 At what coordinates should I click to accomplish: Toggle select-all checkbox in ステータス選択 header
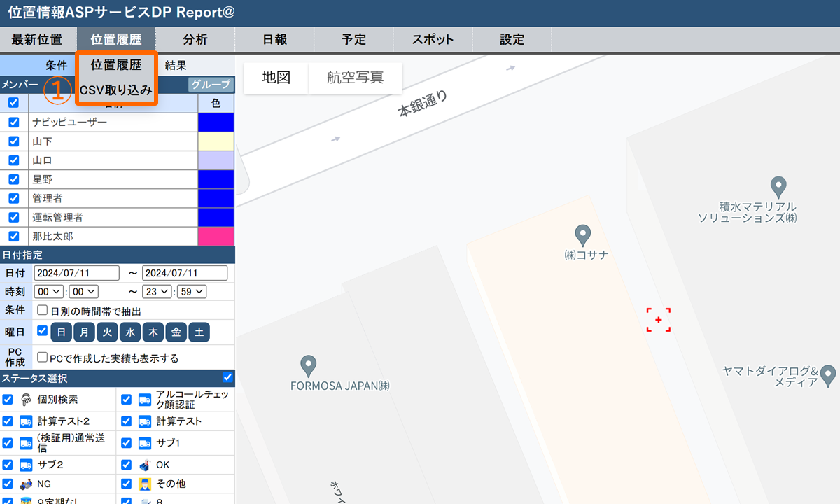pyautogui.click(x=227, y=378)
